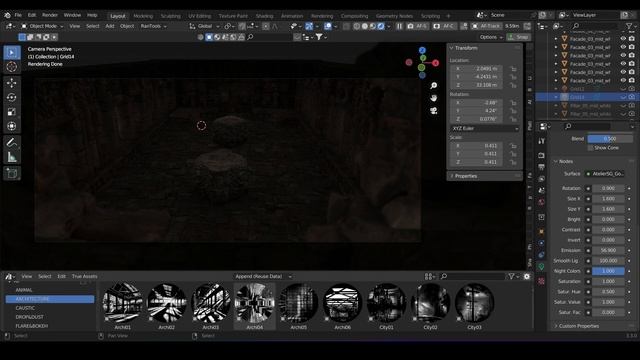
Task: Switch to solid viewport shading
Action: tap(365, 26)
